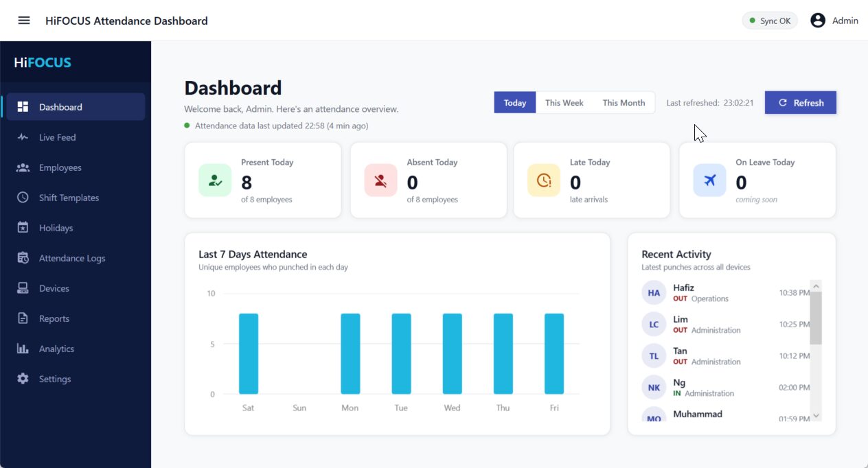Viewport: 868px width, 468px height.
Task: Click the Employees people icon
Action: (23, 167)
